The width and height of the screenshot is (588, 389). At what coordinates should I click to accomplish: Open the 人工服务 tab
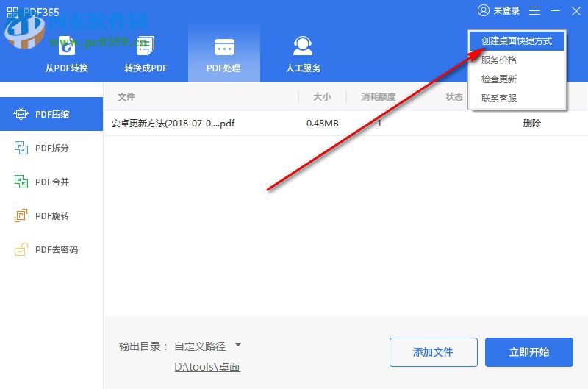(x=303, y=52)
